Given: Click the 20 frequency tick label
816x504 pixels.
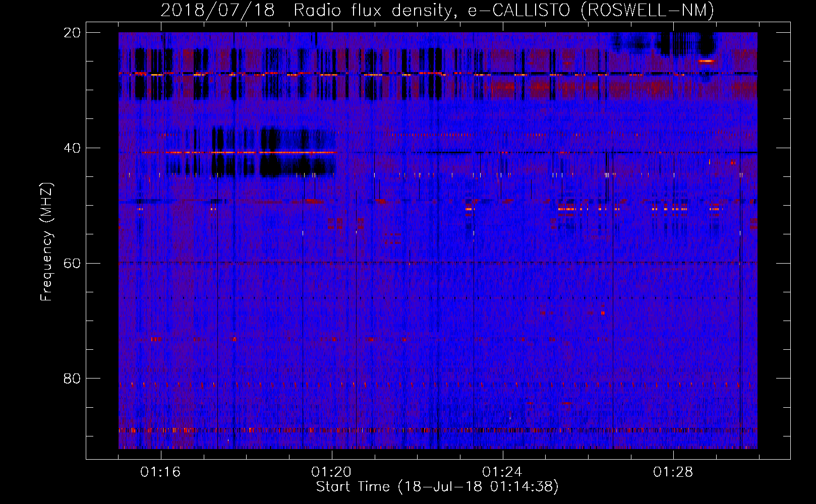Looking at the screenshot, I should [x=72, y=33].
